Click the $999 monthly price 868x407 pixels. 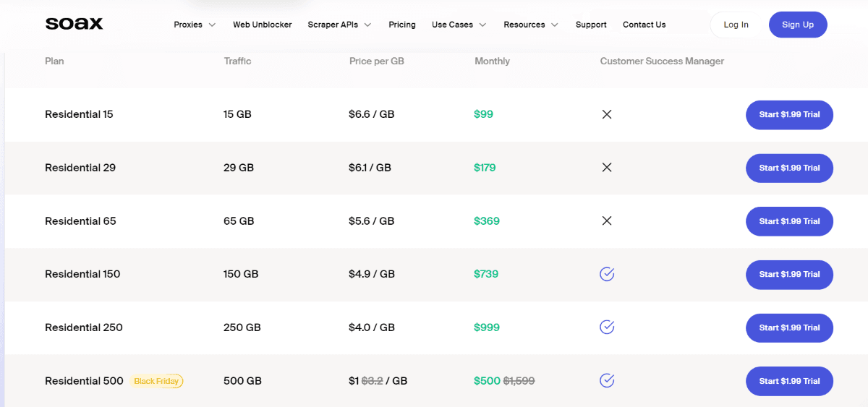(x=486, y=327)
